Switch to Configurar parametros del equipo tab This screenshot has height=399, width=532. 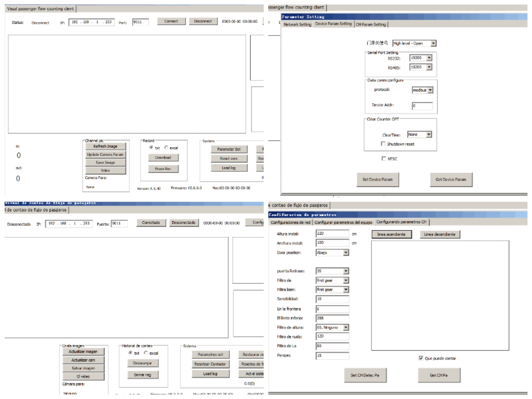(x=343, y=223)
